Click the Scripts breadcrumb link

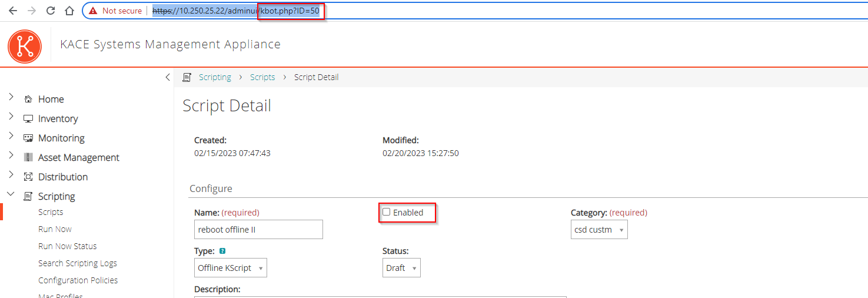[262, 77]
